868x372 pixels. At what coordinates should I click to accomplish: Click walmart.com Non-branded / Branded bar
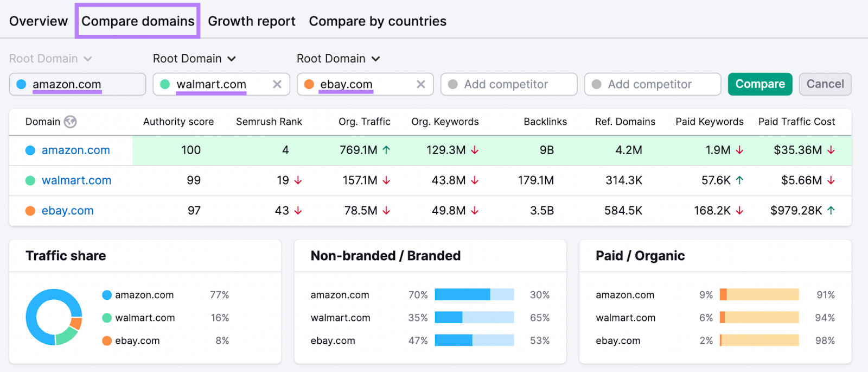474,317
